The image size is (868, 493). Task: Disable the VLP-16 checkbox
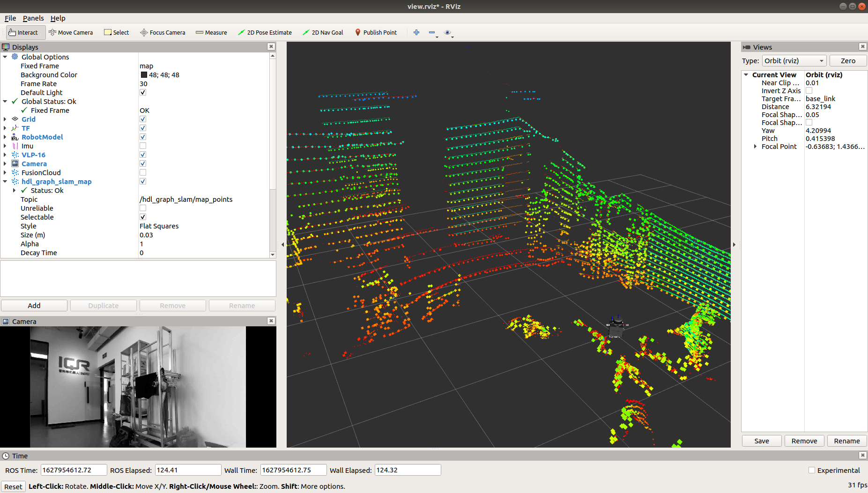143,155
